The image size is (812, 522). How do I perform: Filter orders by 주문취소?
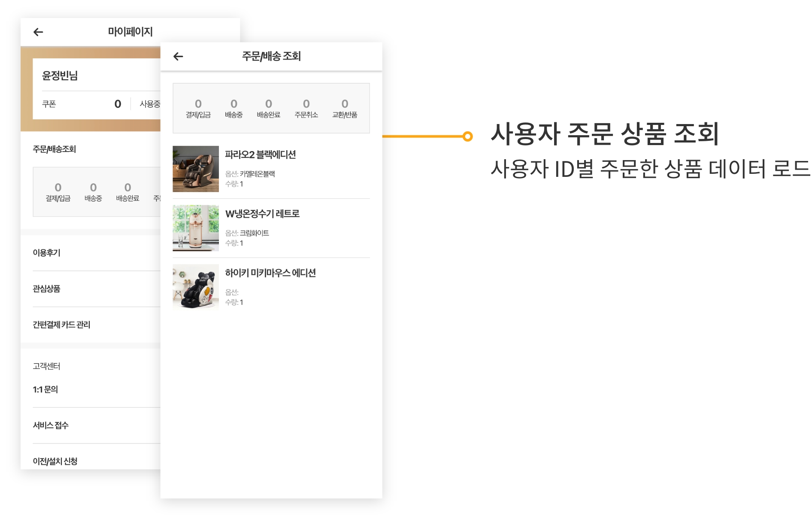coord(306,109)
